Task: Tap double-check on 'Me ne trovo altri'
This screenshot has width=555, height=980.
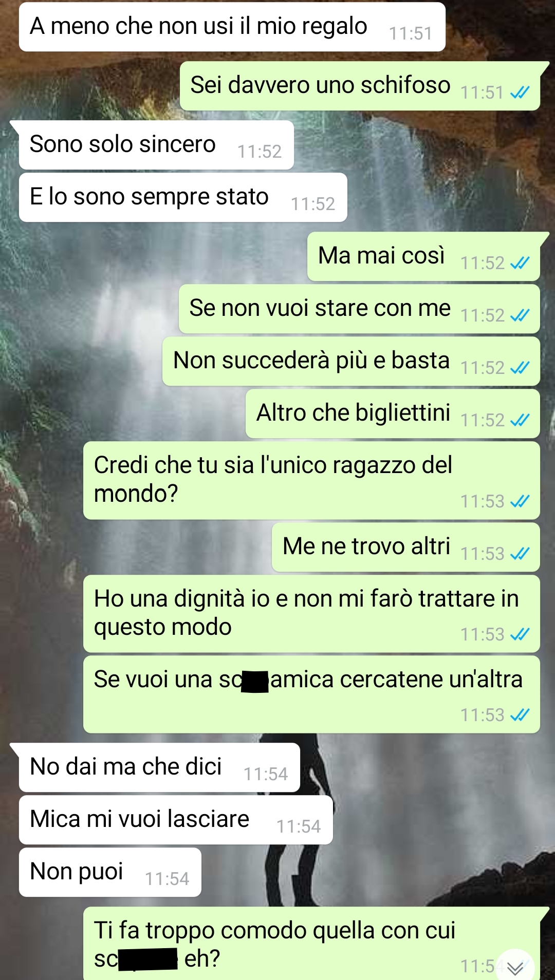Action: point(520,554)
